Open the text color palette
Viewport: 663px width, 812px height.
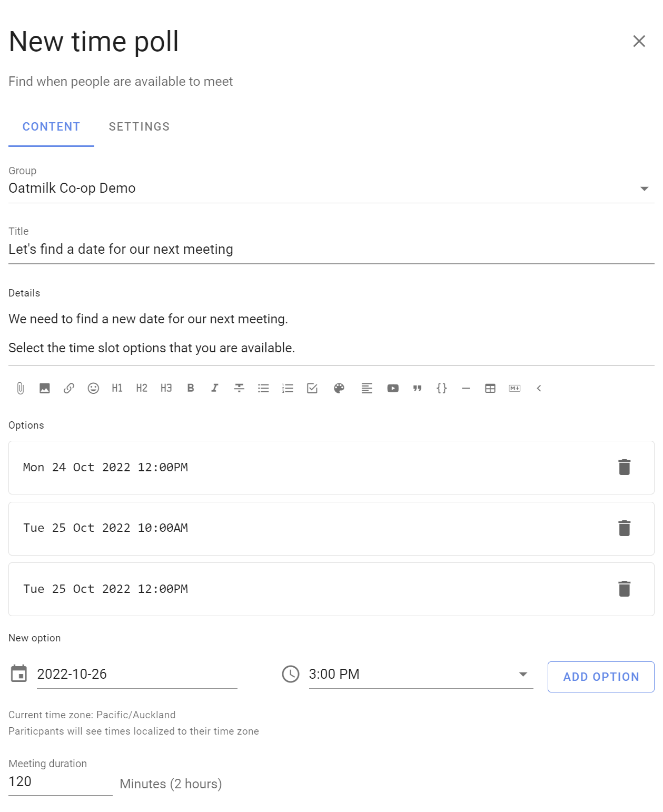339,388
